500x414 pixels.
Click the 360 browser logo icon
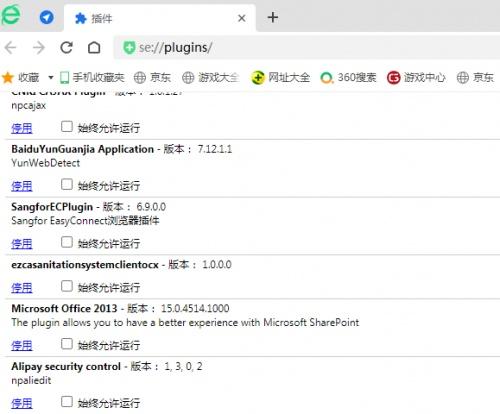pyautogui.click(x=11, y=15)
